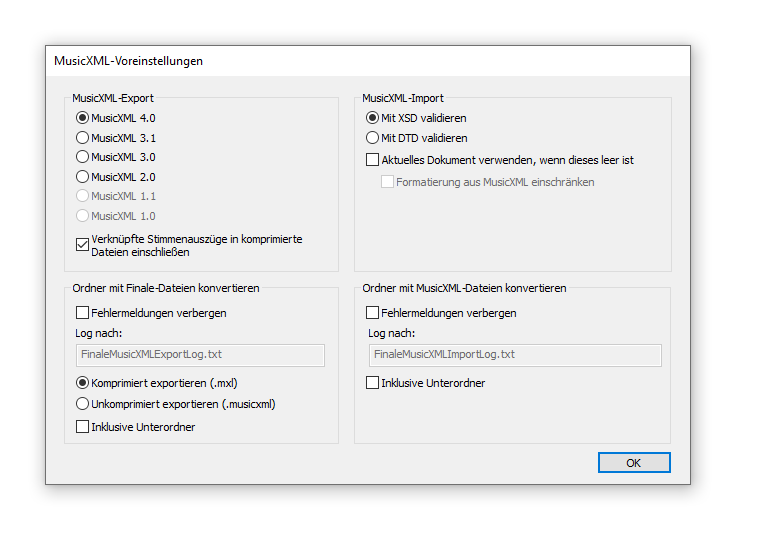Click MusicXML-Import group label
This screenshot has height=546, width=760.
pos(403,98)
